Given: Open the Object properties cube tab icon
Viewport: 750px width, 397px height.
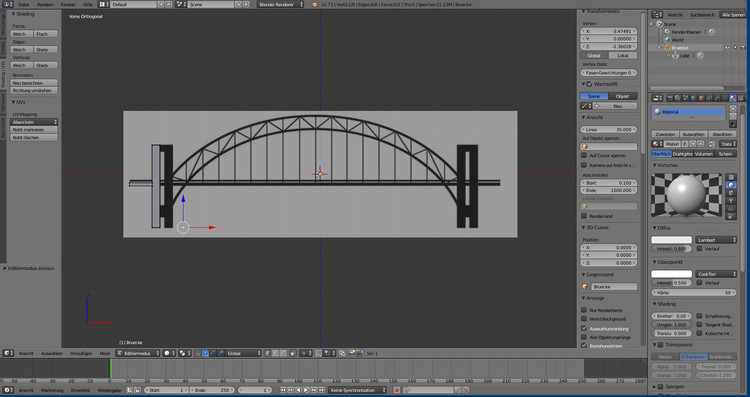Looking at the screenshot, I should [701, 98].
